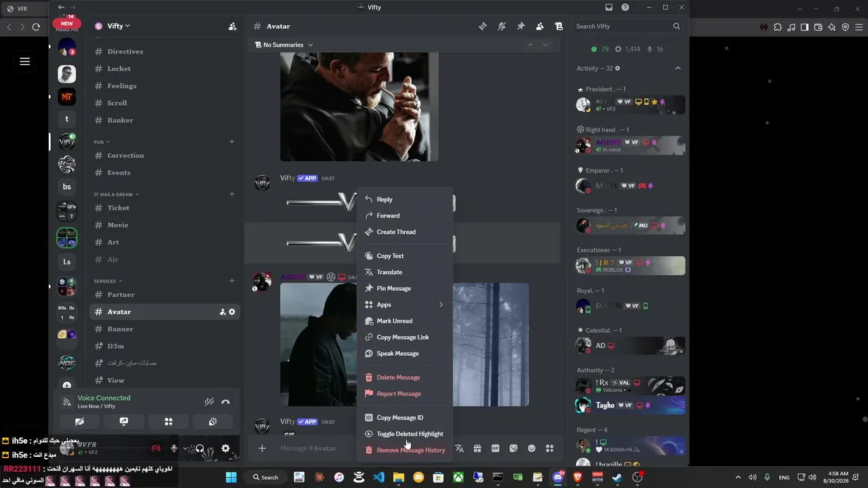
Task: Jump to previous summary arrow
Action: tap(530, 45)
